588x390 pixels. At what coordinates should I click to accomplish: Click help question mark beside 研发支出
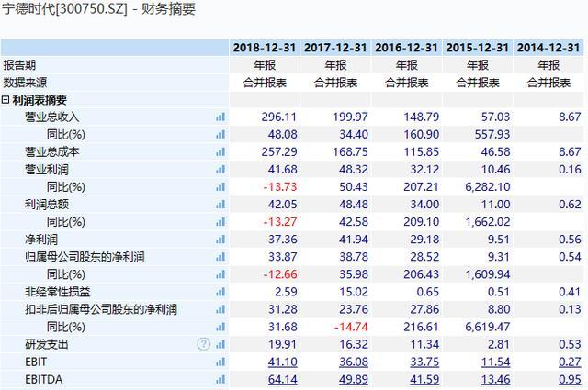[204, 344]
